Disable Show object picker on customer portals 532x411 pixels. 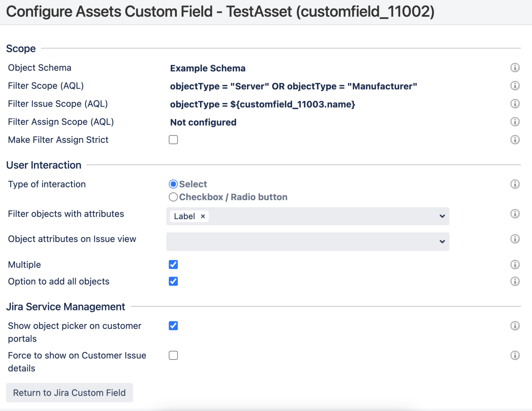pyautogui.click(x=173, y=326)
